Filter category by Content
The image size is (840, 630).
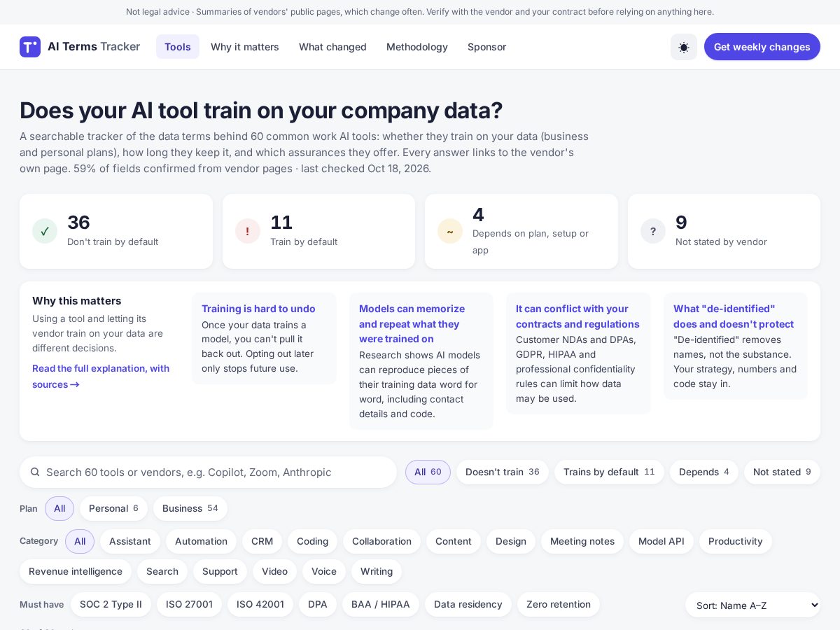(454, 541)
